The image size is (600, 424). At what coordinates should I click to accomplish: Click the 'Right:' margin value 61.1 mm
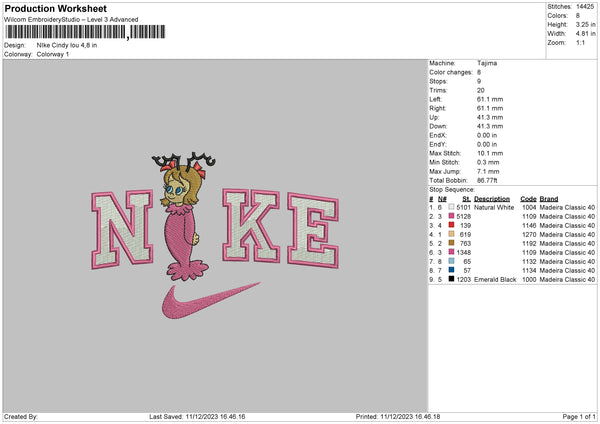point(490,108)
